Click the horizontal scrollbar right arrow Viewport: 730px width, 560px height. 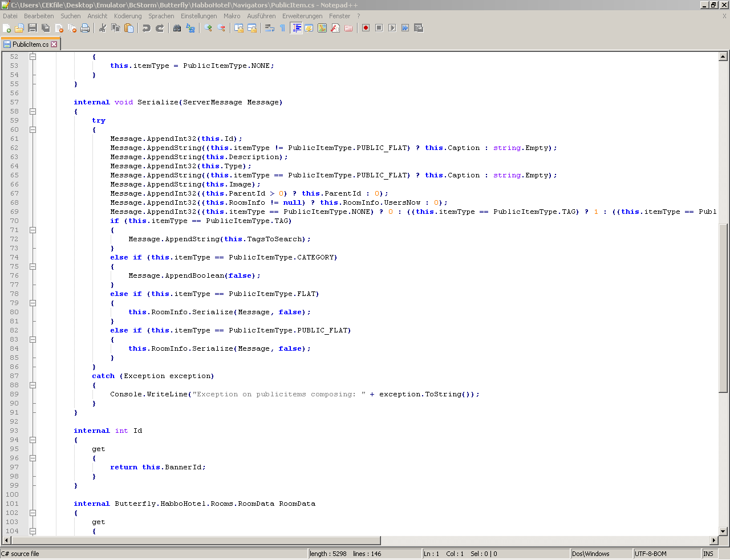point(713,540)
